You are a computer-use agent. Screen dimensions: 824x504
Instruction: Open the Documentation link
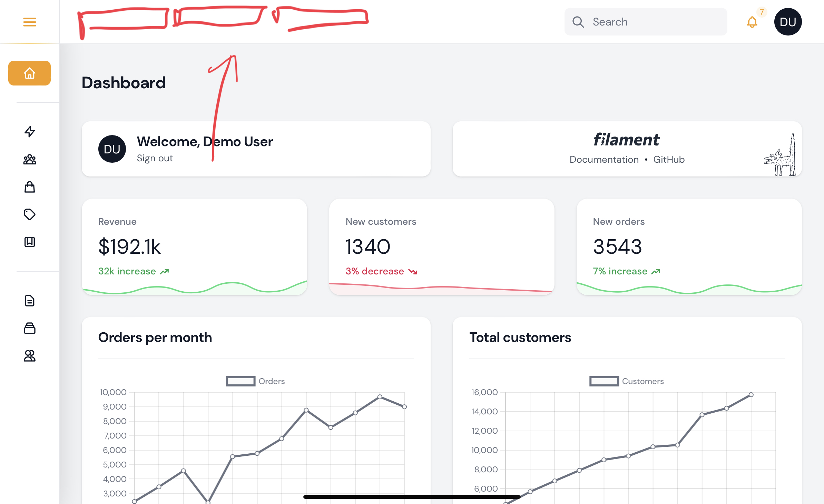tap(604, 160)
